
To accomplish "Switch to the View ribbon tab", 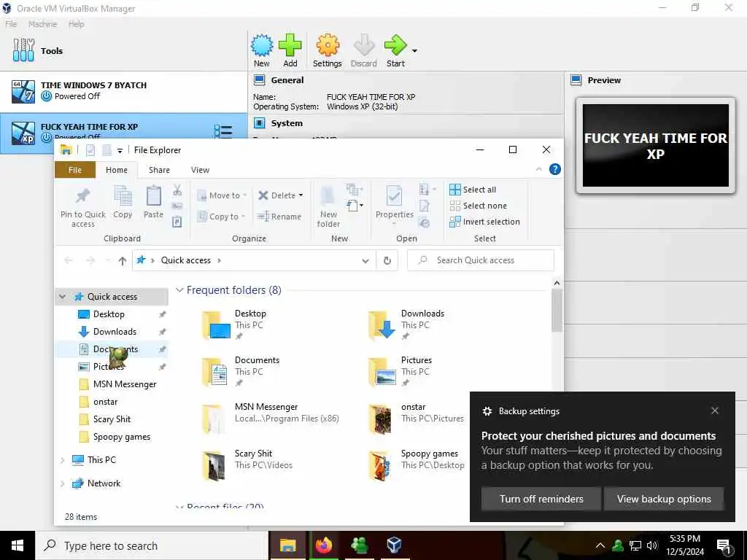I will point(200,170).
